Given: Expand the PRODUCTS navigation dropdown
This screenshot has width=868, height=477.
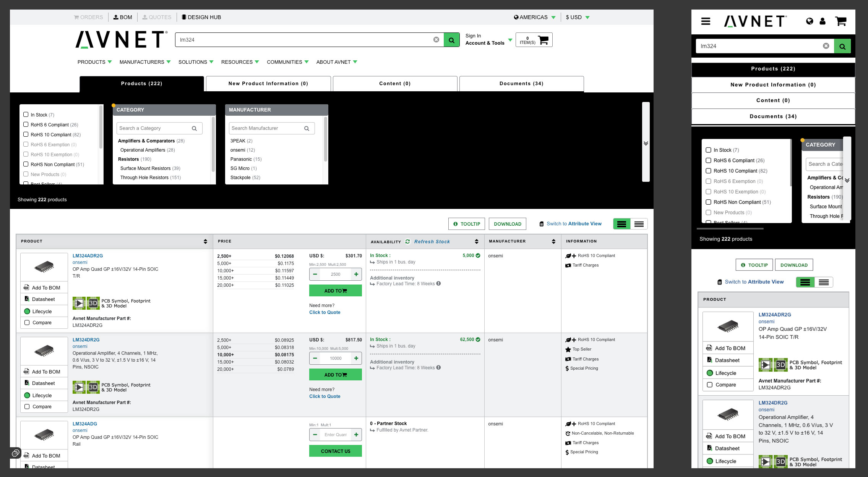Looking at the screenshot, I should [94, 62].
